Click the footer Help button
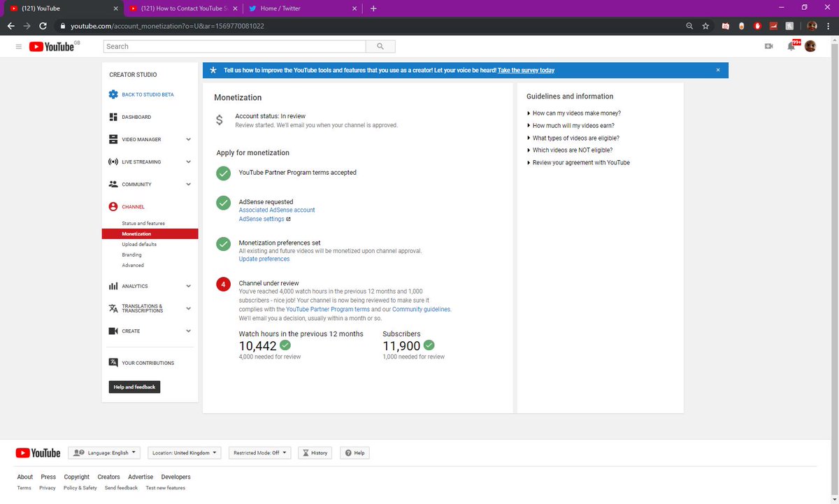Viewport: 839px width, 504px height. [x=354, y=453]
